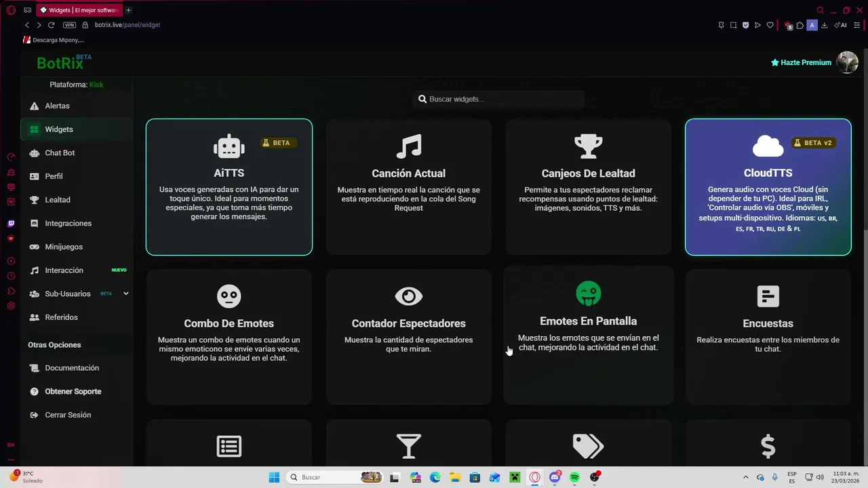
Task: Open Combo De Emotes face icon
Action: [229, 296]
